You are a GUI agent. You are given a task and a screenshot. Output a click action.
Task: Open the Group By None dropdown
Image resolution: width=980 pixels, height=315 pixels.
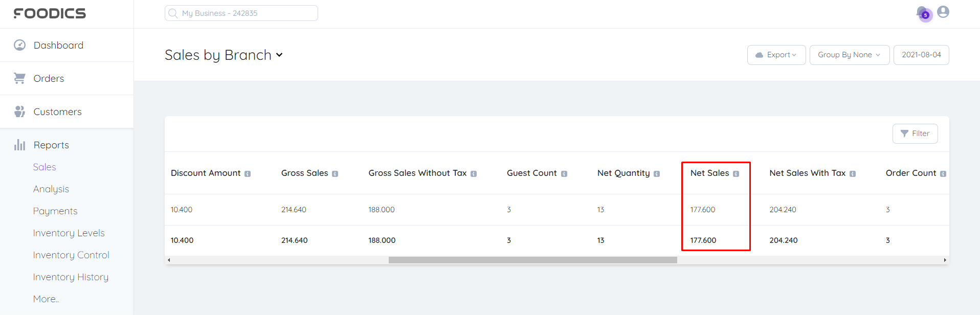(849, 55)
